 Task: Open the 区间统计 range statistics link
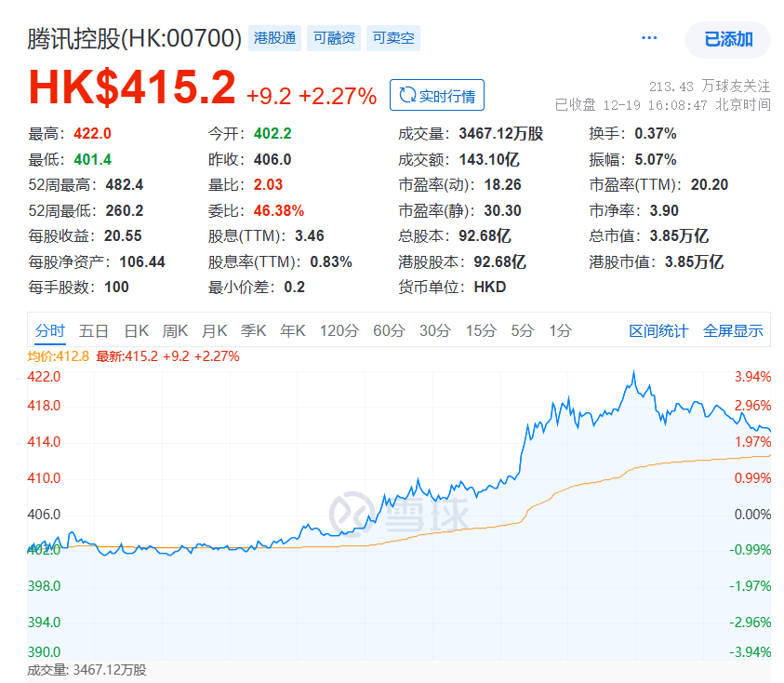pos(658,330)
